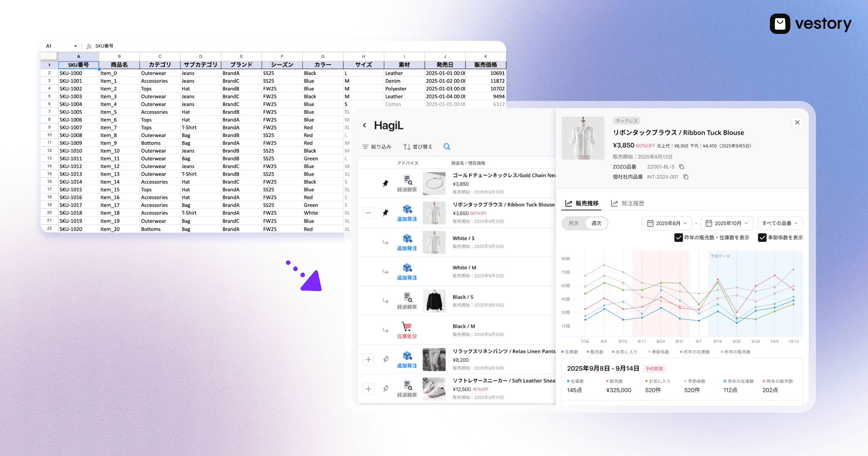This screenshot has width=868, height=456.
Task: Open search with the blue magnifier icon
Action: pos(447,147)
